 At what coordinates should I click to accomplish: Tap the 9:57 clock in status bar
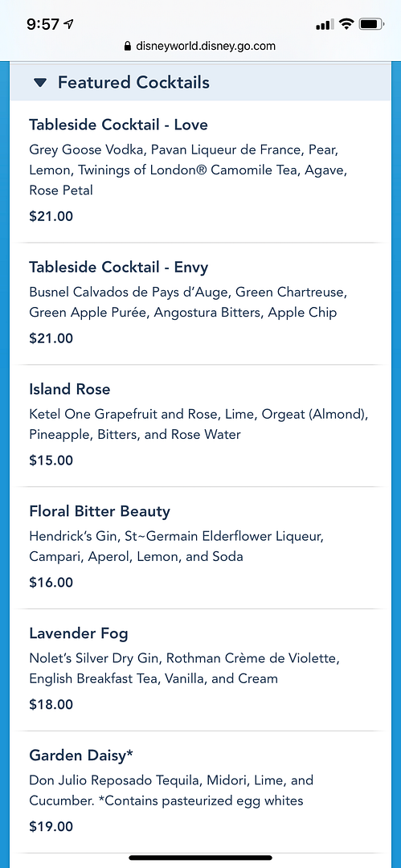[43, 24]
